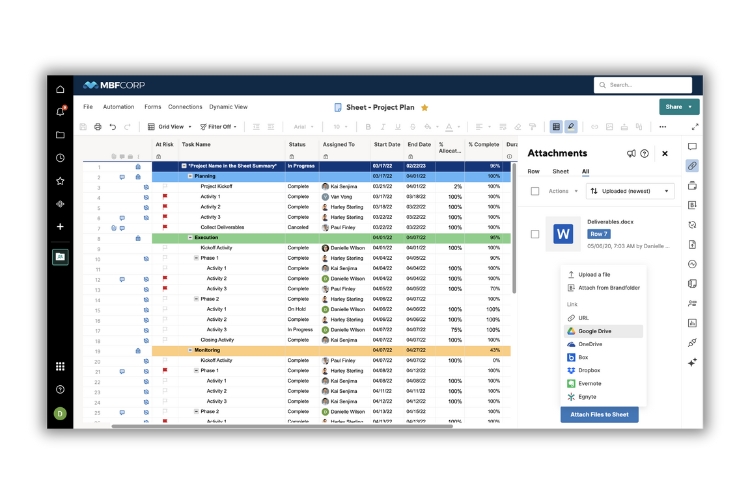Click the announcements megaphone in Attachments panel
The image size is (750, 500).
tap(631, 154)
